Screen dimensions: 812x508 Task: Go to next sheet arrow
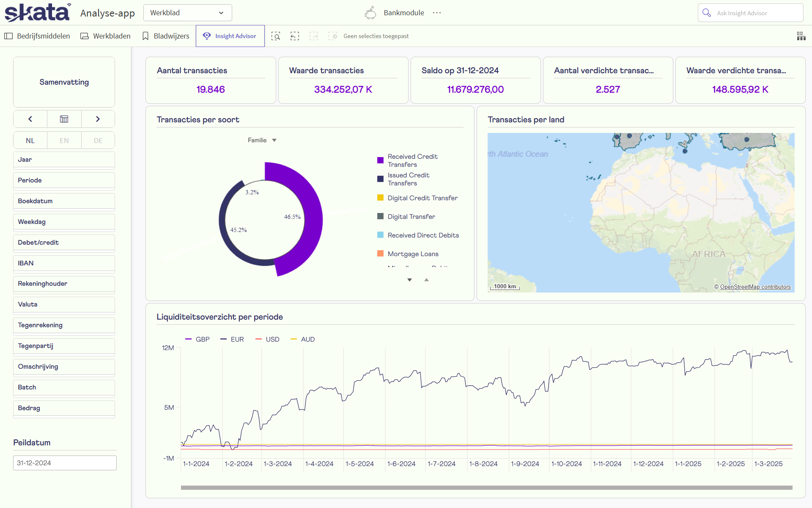pyautogui.click(x=98, y=119)
